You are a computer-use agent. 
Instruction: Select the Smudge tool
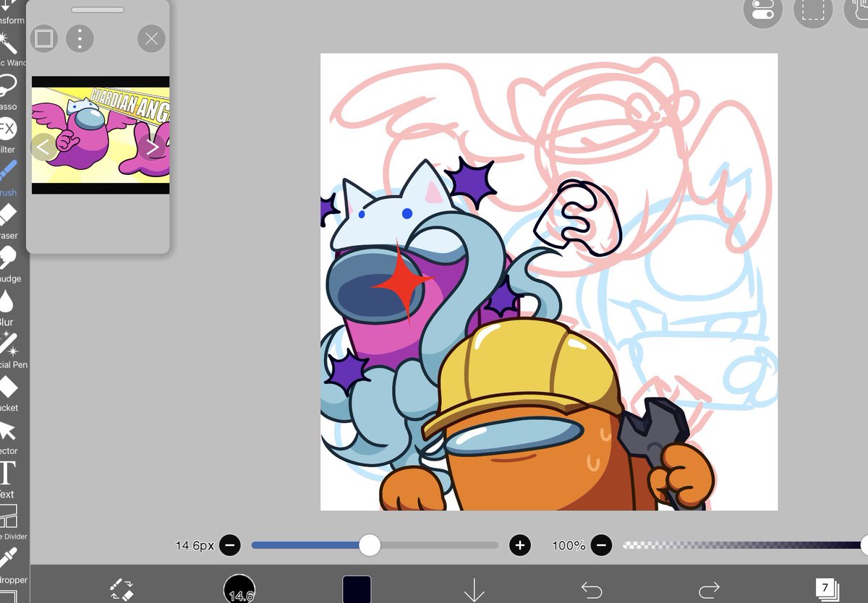[x=9, y=264]
